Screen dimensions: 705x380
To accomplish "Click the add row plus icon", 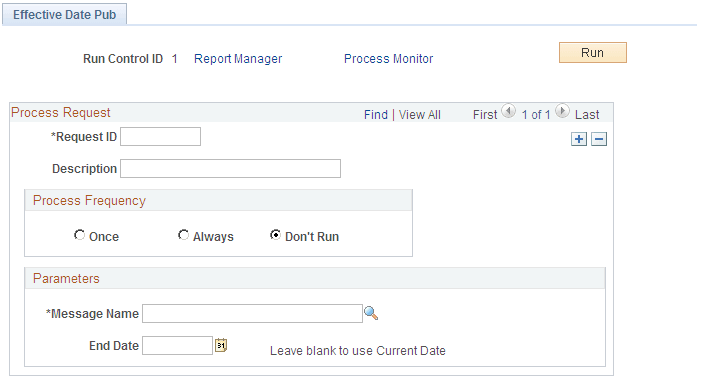I will [x=579, y=139].
